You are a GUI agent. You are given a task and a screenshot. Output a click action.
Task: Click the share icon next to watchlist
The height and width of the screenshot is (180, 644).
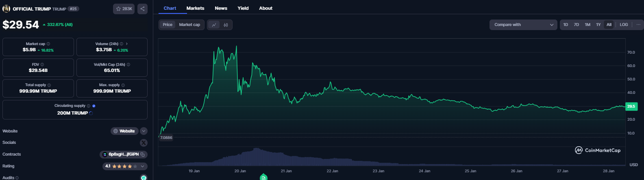tap(142, 9)
